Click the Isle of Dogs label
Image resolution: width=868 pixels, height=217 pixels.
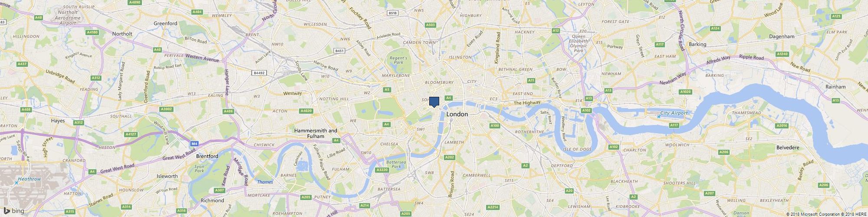pyautogui.click(x=577, y=149)
